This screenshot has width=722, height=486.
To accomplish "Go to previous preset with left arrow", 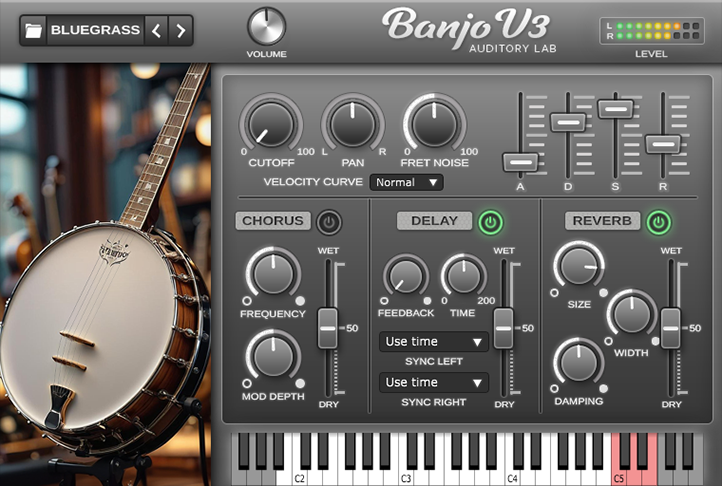I will (156, 30).
